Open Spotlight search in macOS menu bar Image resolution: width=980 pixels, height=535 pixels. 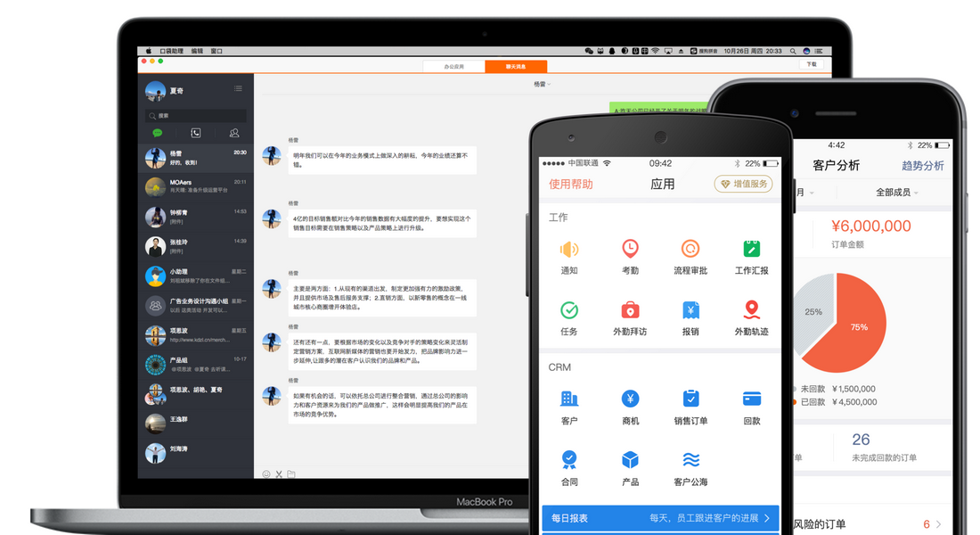point(793,52)
